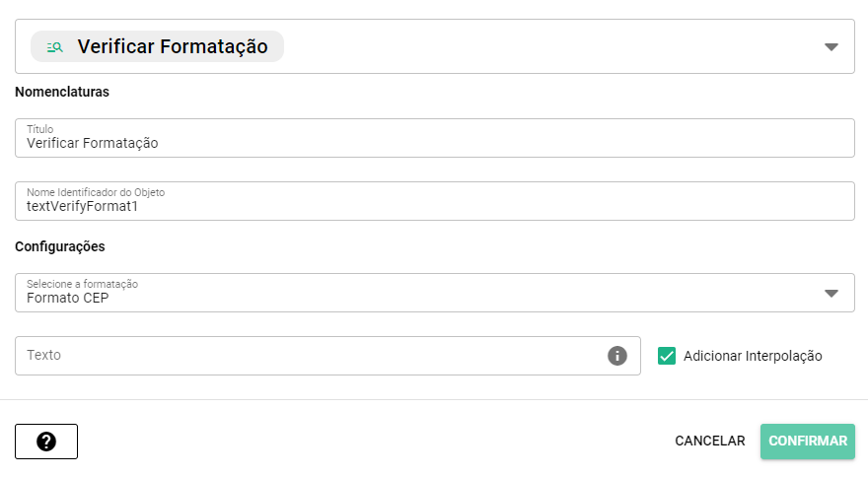Click the small Título field label
Image resolution: width=868 pixels, height=477 pixels.
[x=39, y=129]
